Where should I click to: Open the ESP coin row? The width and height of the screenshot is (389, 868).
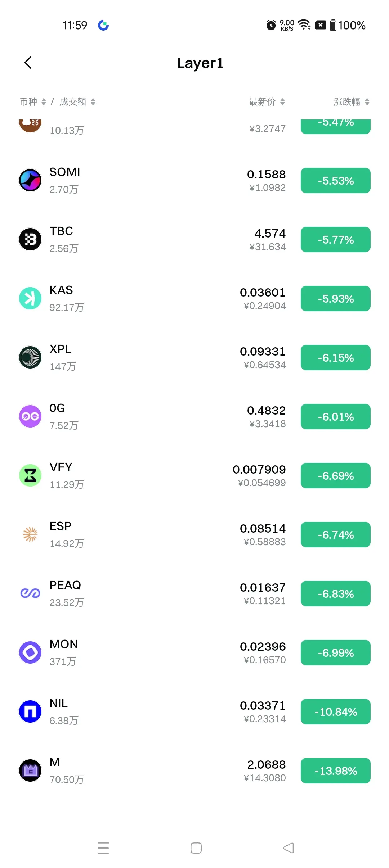pos(144,535)
